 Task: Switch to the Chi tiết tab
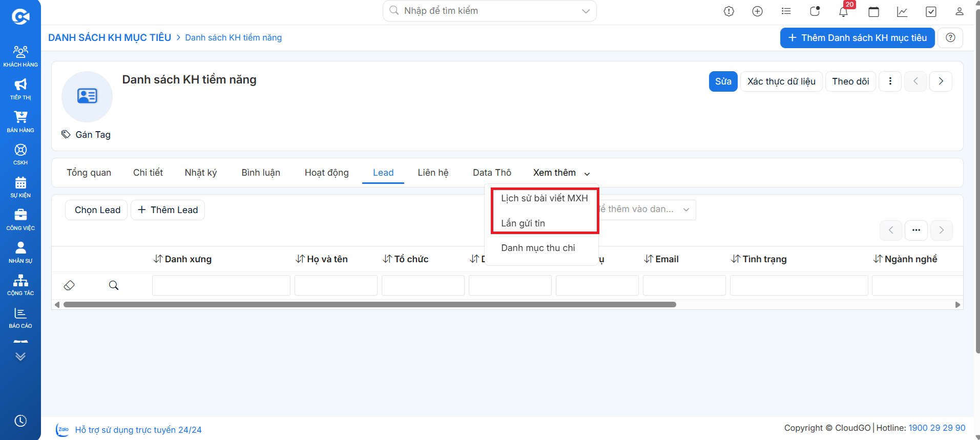pos(148,173)
